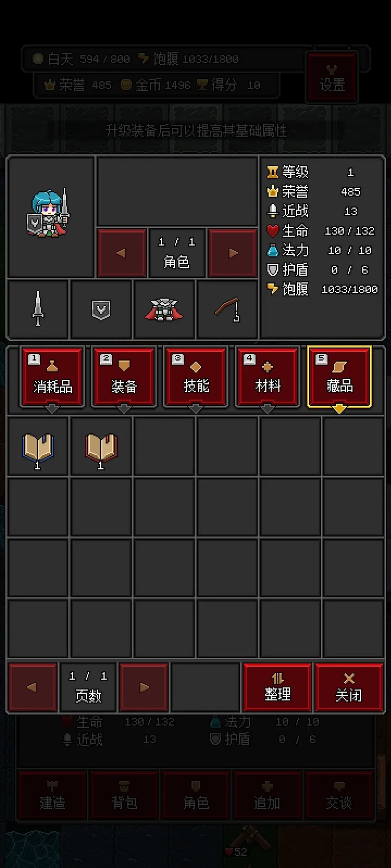Open the 材料 materials tab
The image size is (391, 868).
point(268,377)
